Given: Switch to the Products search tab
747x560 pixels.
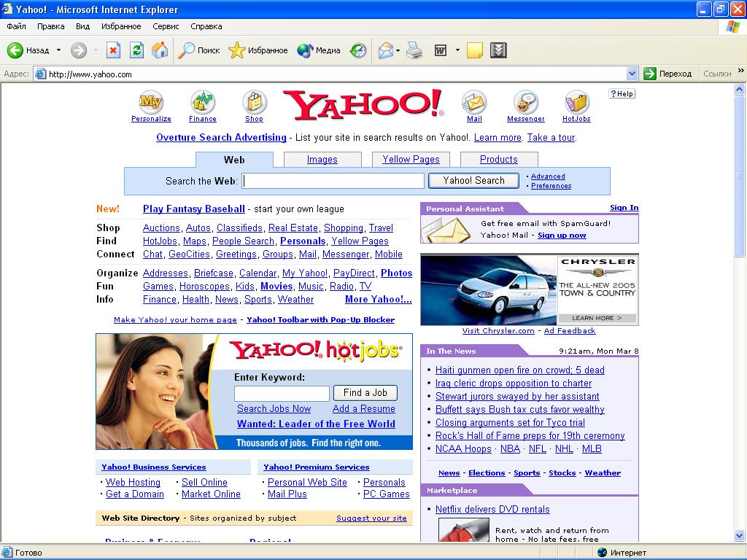Looking at the screenshot, I should click(x=499, y=160).
